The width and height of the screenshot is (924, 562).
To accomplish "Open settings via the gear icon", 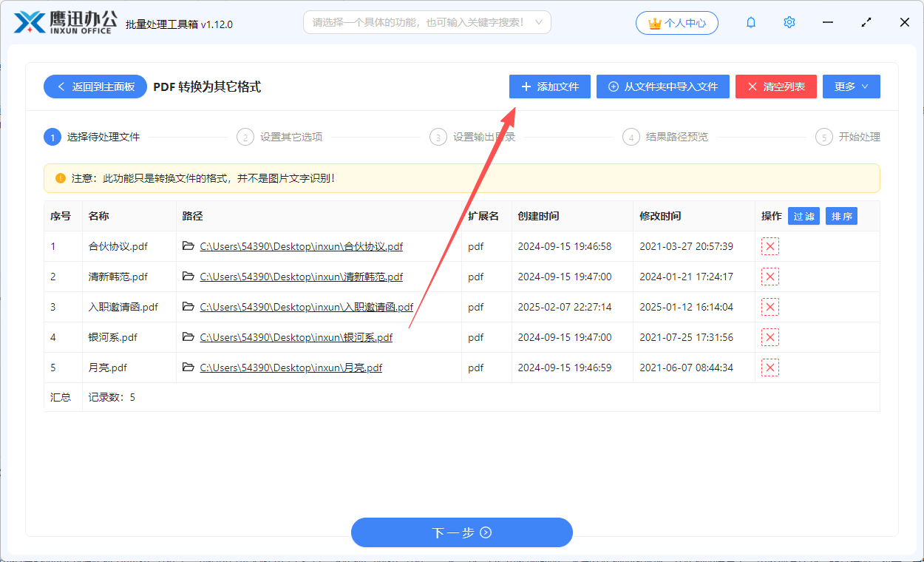I will click(x=789, y=23).
